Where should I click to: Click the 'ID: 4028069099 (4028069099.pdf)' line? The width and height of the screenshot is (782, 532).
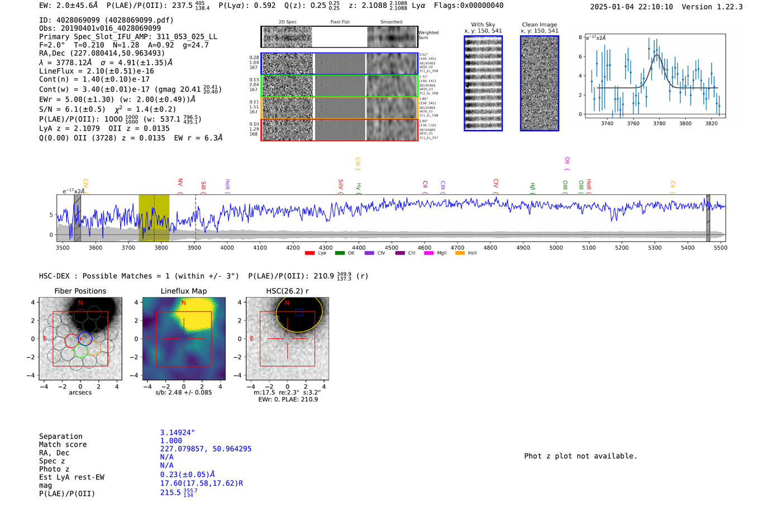coord(106,20)
